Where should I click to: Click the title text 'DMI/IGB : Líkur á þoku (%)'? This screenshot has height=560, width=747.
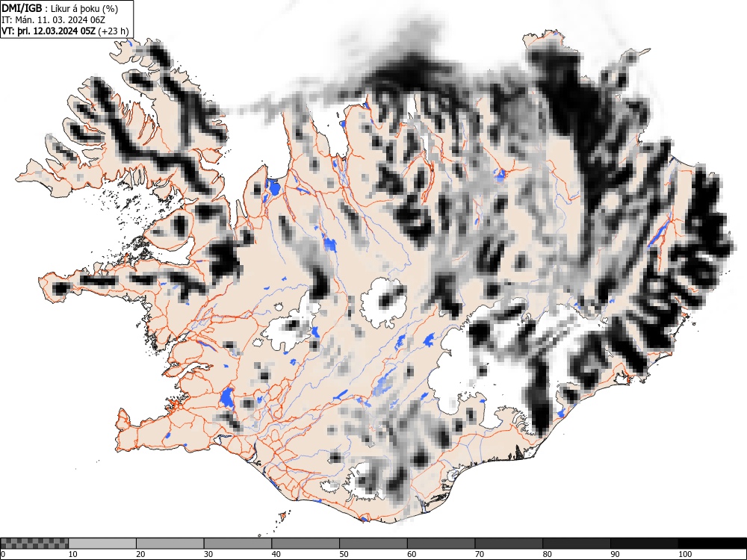click(x=60, y=8)
